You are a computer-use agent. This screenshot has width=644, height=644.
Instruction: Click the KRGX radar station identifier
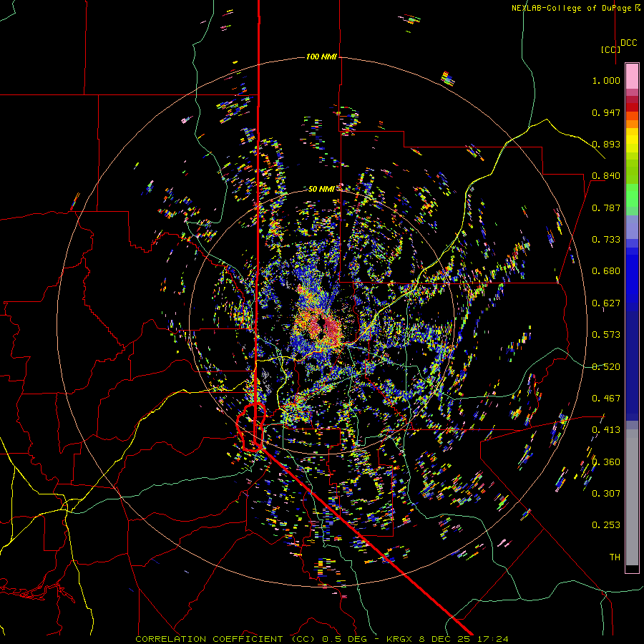401,639
